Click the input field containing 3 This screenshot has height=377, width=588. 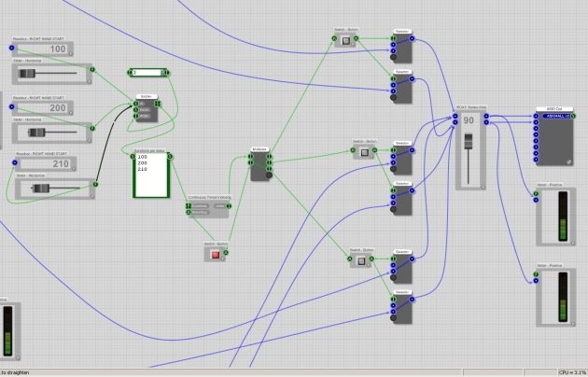pos(147,72)
